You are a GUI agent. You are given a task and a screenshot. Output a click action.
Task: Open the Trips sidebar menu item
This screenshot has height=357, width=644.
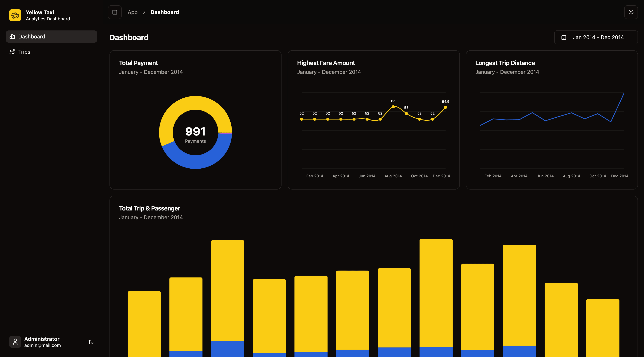[x=52, y=52]
